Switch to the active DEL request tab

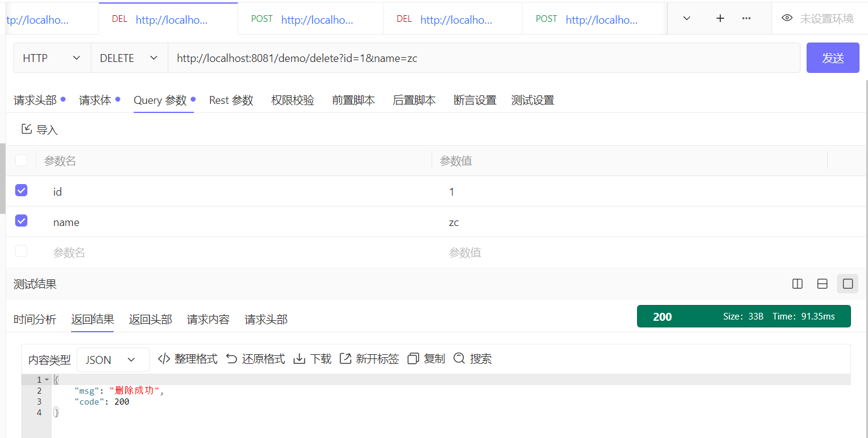pyautogui.click(x=168, y=19)
